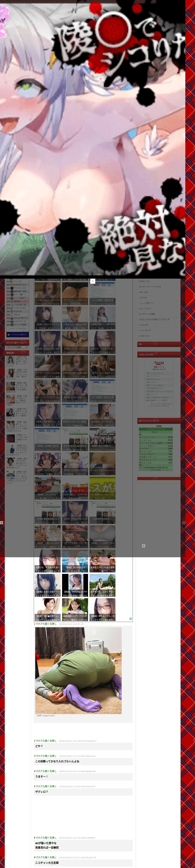Open the 日本陸上かわいい女子選手権 thumbnail
This screenshot has width=195, height=868.
(x=102, y=561)
